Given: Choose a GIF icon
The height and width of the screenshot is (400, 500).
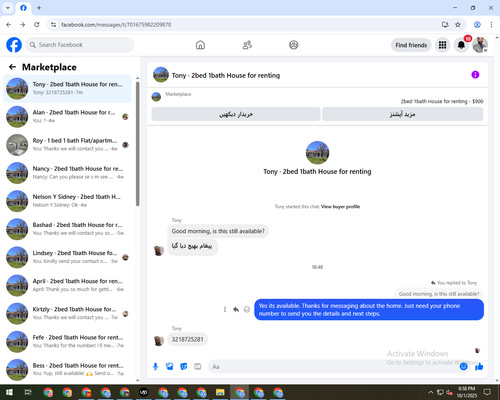Looking at the screenshot, I should 198,367.
